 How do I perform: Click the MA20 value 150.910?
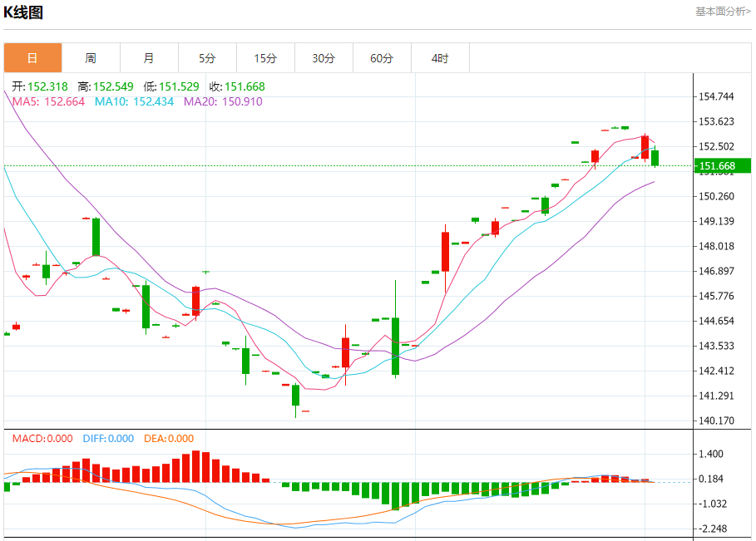(242, 101)
